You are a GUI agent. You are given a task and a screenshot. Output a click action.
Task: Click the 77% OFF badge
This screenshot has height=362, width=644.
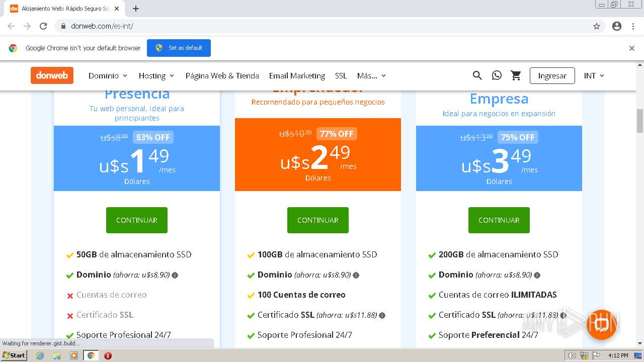pos(337,134)
